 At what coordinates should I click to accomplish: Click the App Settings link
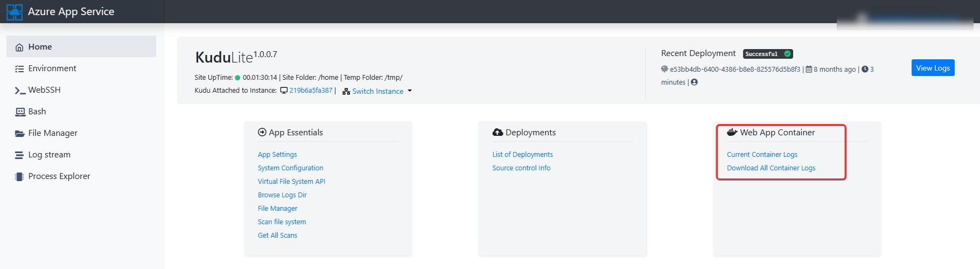277,155
